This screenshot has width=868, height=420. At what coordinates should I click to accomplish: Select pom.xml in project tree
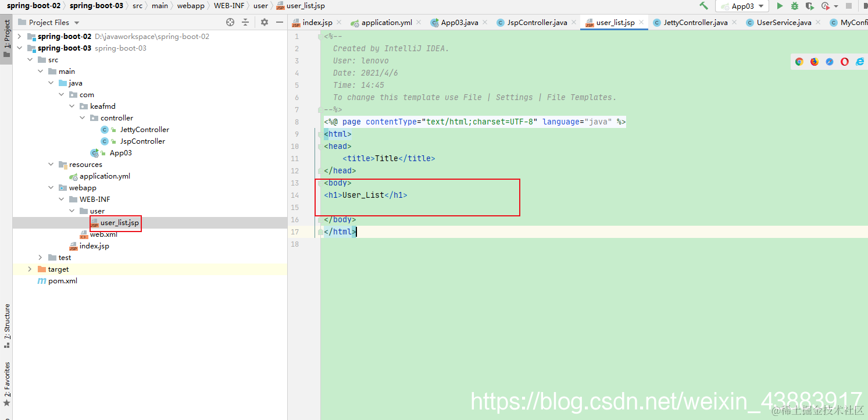coord(63,280)
